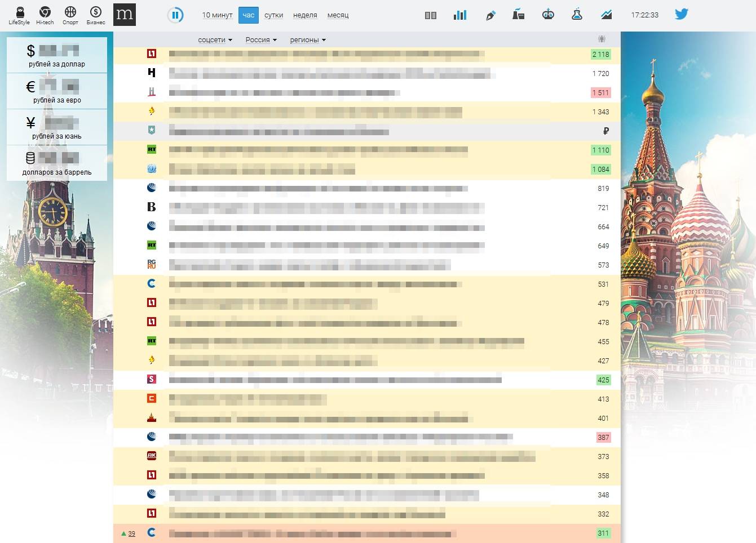Expand the соцсети dropdown
The height and width of the screenshot is (543, 756).
pos(215,40)
